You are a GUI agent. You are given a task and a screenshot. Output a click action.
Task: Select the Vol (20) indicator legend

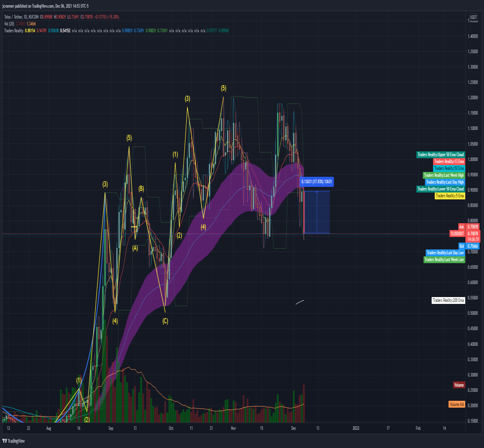(x=9, y=24)
